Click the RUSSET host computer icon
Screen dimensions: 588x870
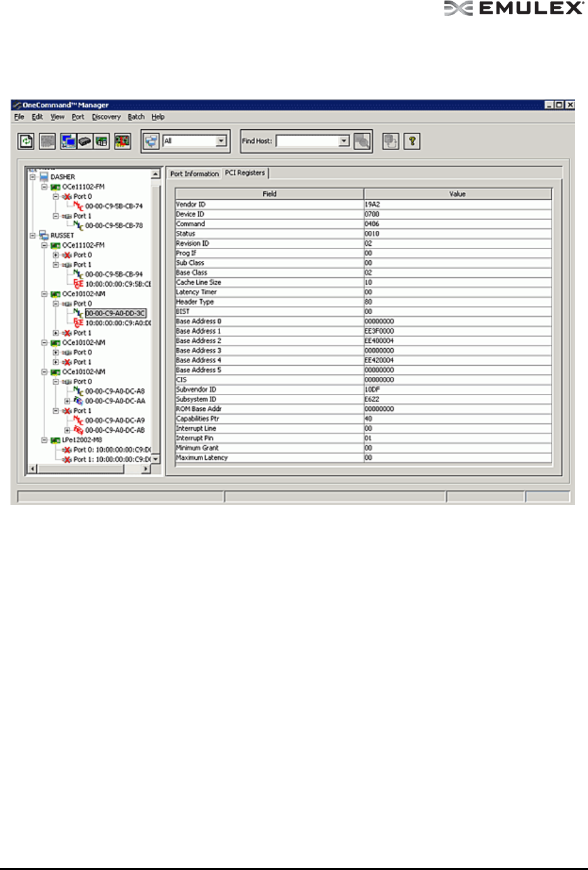(x=44, y=235)
